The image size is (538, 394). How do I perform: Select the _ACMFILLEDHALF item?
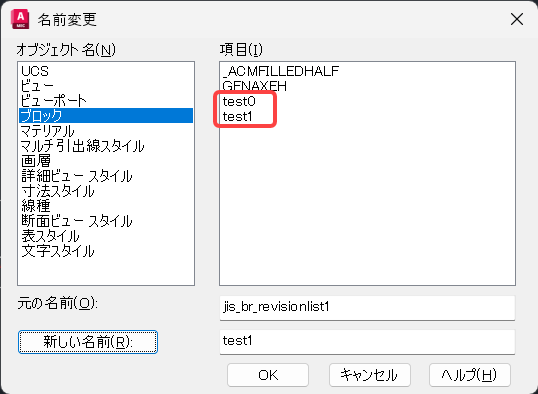pos(367,71)
